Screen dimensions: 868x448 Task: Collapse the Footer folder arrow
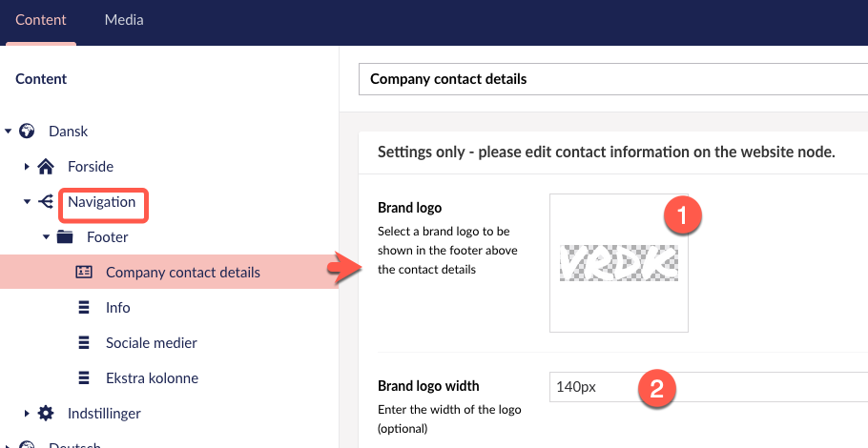46,237
